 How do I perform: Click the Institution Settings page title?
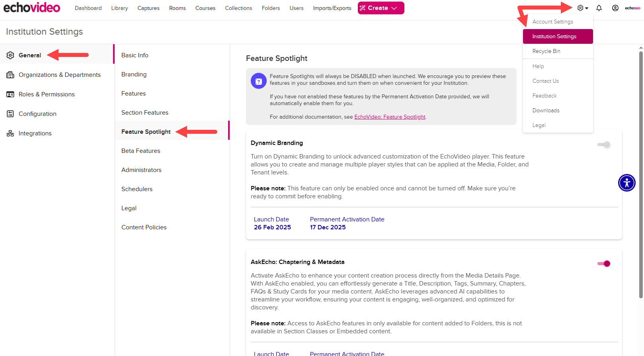[45, 31]
